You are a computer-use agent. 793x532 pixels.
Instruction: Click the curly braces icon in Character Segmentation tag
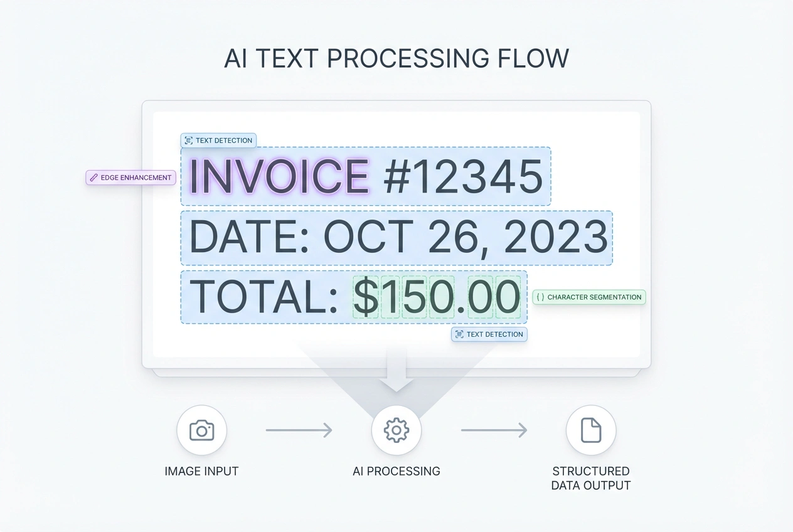tap(540, 297)
